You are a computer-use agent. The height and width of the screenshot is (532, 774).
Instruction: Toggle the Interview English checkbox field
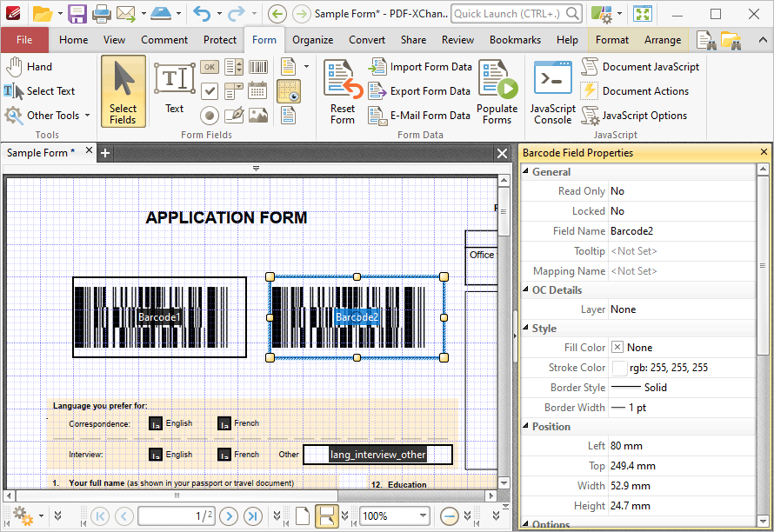tap(156, 454)
